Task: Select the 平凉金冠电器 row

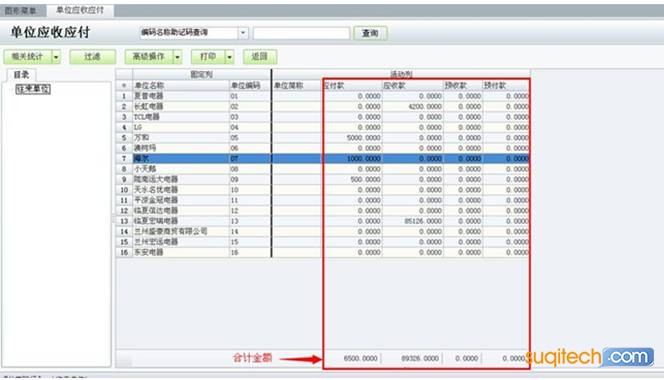Action: click(322, 200)
